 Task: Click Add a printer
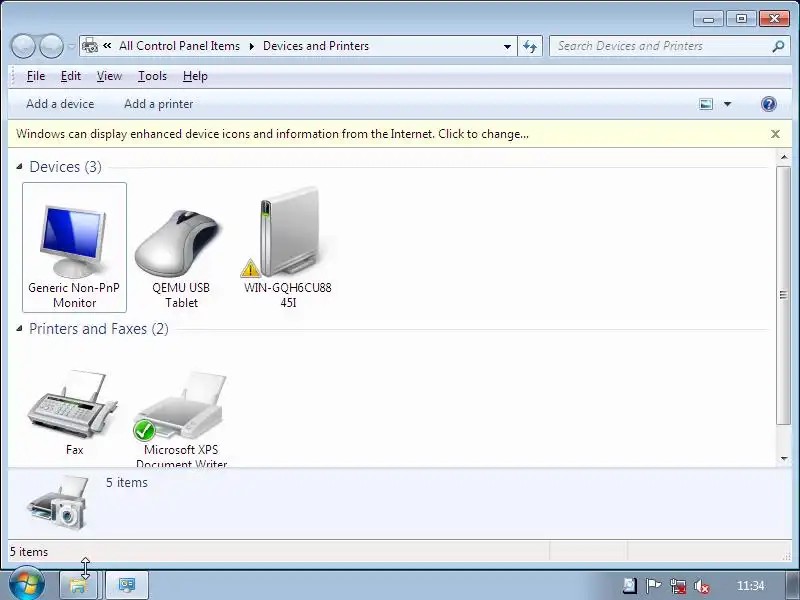[159, 104]
